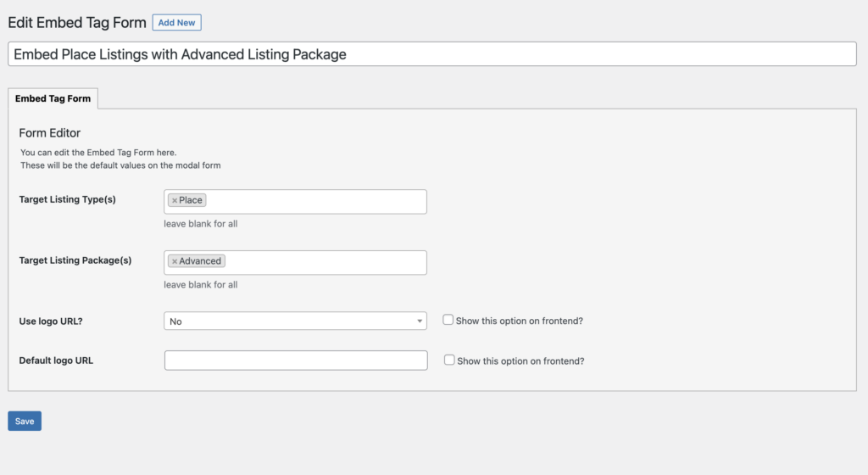Click the Add New button
The image size is (868, 475).
click(x=176, y=23)
